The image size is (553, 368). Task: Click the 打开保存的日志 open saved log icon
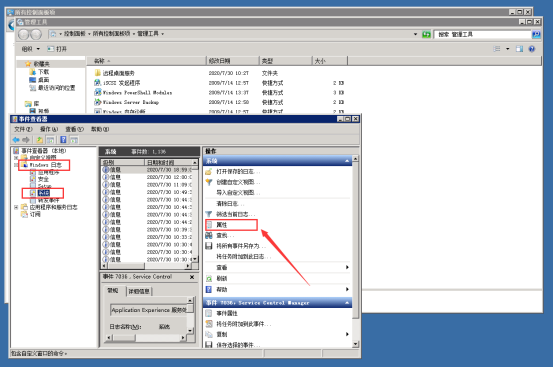pos(209,171)
